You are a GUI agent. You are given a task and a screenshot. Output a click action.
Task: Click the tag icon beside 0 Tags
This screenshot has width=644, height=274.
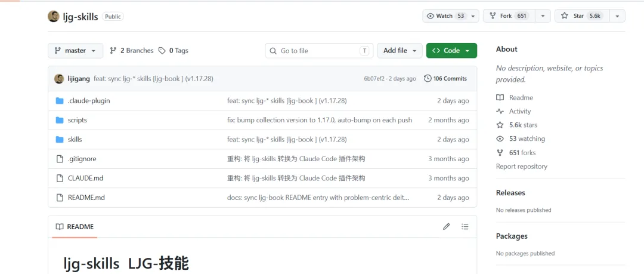(162, 51)
